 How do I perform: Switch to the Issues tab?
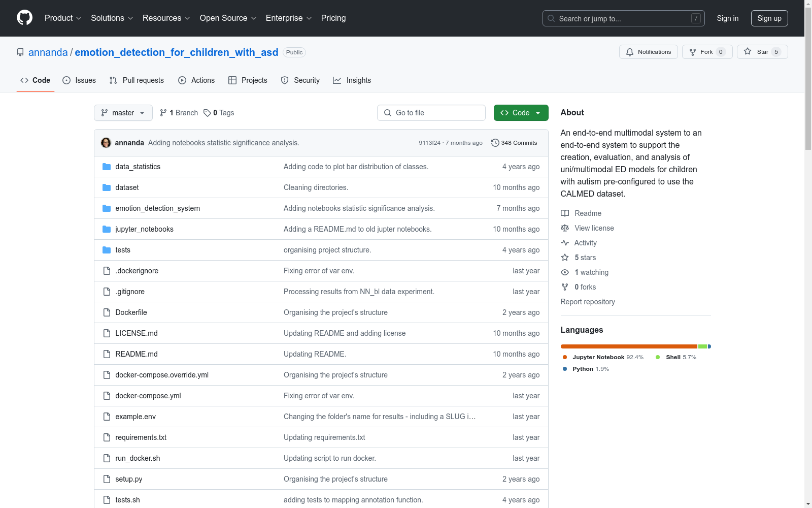click(79, 80)
